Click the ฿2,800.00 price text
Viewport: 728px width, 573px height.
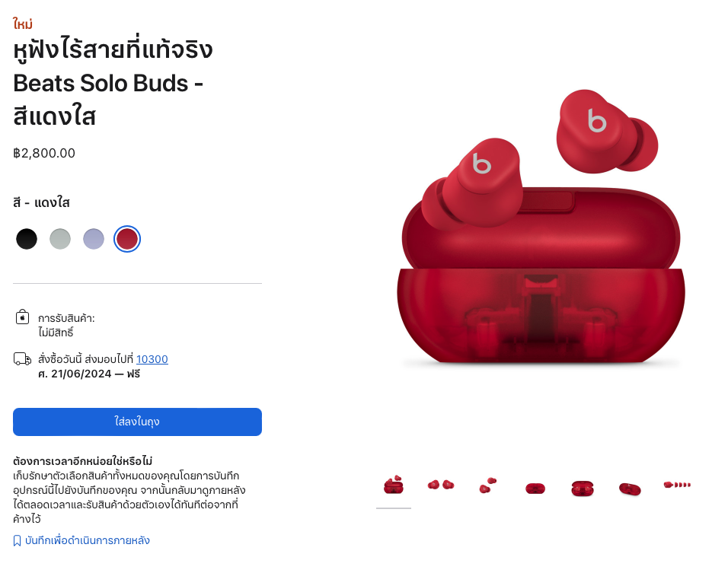[44, 153]
